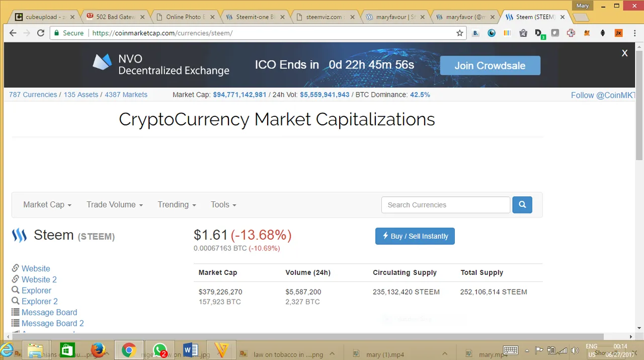Open the on-screen keyboard tray icon
The width and height of the screenshot is (644, 360).
point(511,350)
